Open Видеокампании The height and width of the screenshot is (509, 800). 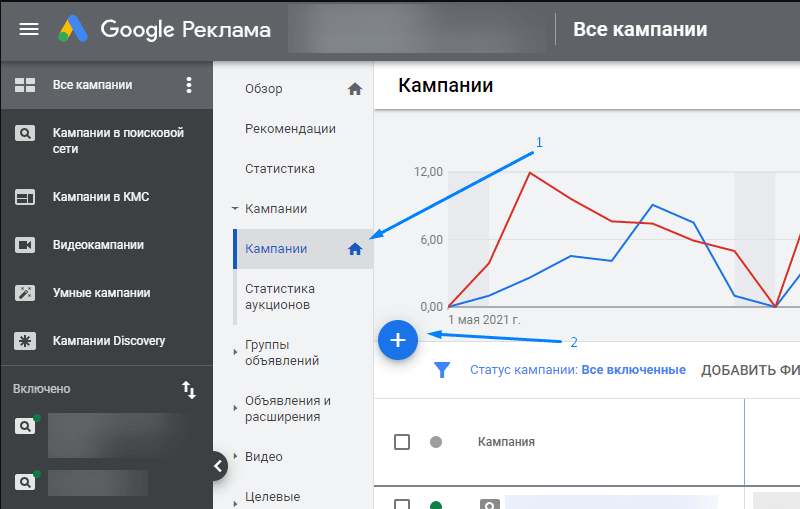click(98, 245)
